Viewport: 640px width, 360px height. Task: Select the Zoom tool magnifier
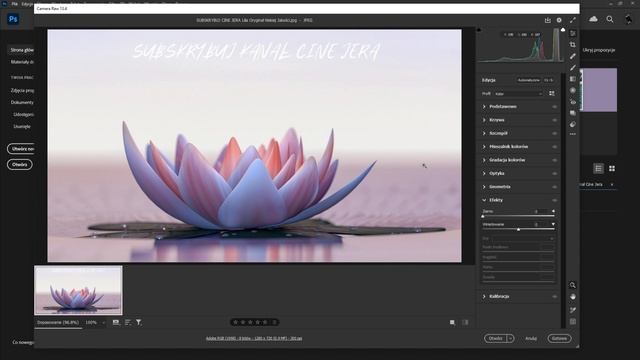tap(573, 285)
